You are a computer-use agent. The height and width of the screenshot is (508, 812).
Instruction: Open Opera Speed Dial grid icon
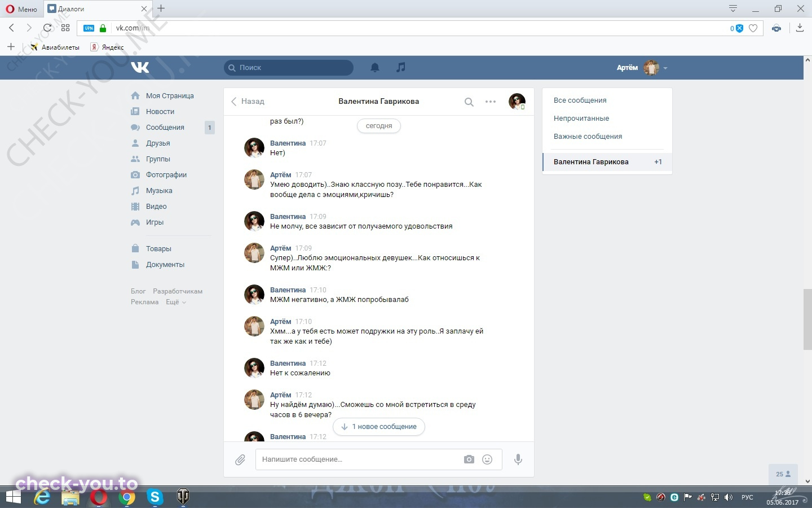click(65, 28)
